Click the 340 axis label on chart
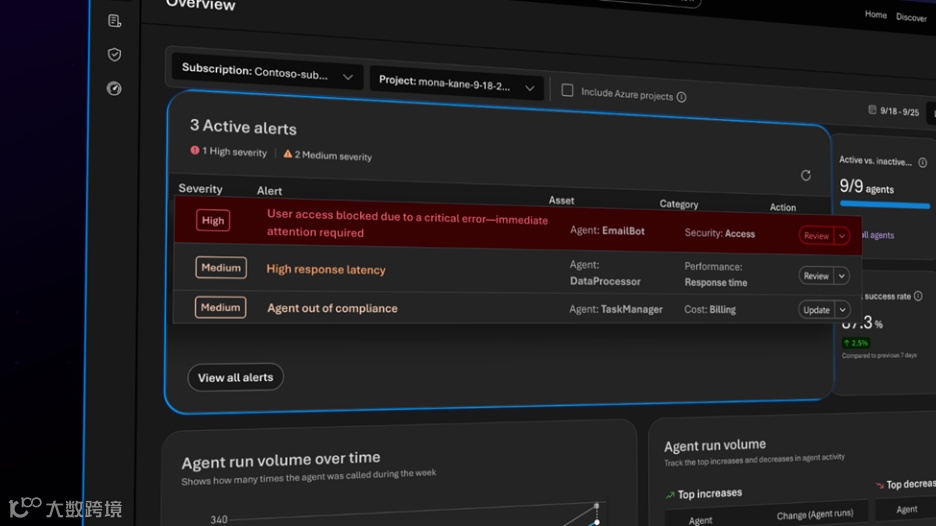 (x=218, y=519)
